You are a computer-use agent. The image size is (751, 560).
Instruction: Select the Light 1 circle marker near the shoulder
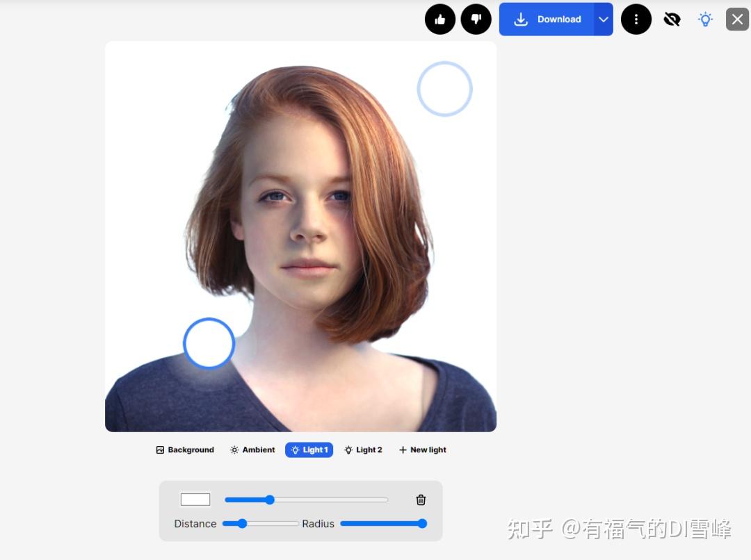tap(209, 343)
